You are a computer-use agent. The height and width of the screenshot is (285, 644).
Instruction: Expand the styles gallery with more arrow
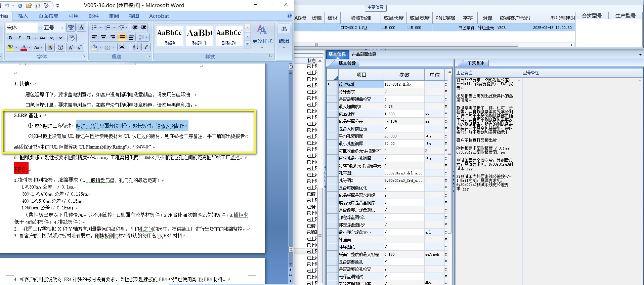[247, 44]
